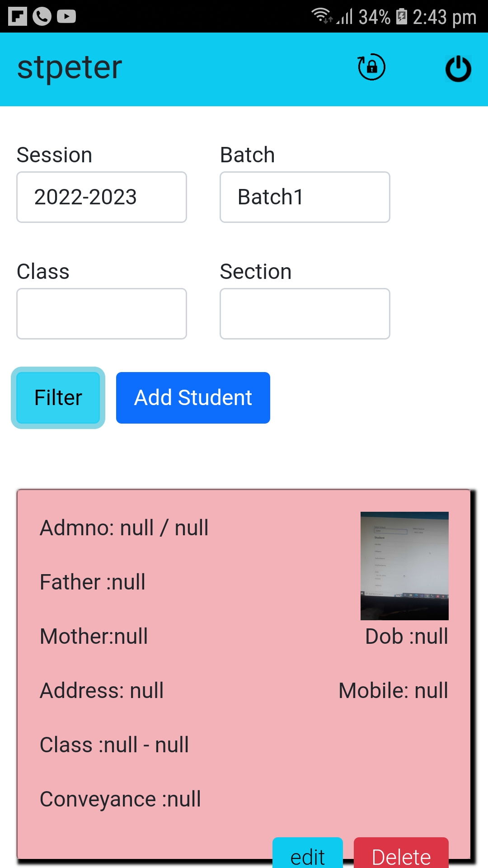
Task: Open the Session selector showing 2022-2023
Action: point(101,197)
